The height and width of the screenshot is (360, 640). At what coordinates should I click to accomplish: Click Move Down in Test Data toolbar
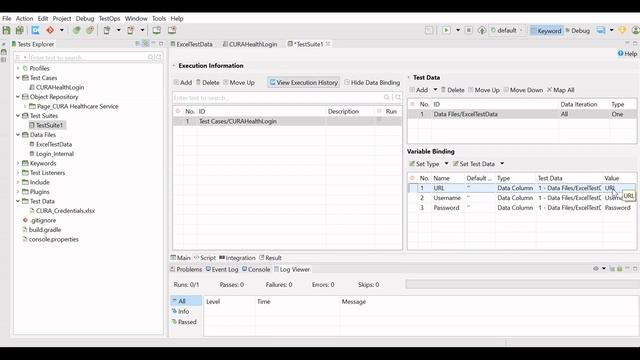pos(523,90)
